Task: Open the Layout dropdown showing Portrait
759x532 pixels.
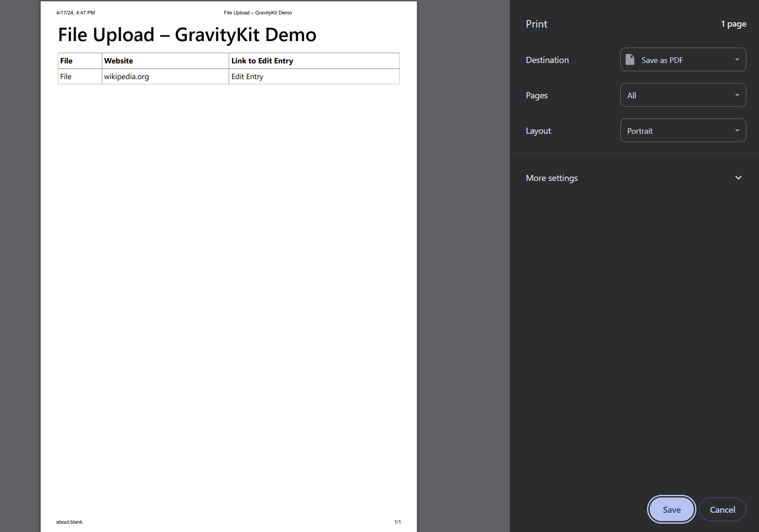Action: 682,130
